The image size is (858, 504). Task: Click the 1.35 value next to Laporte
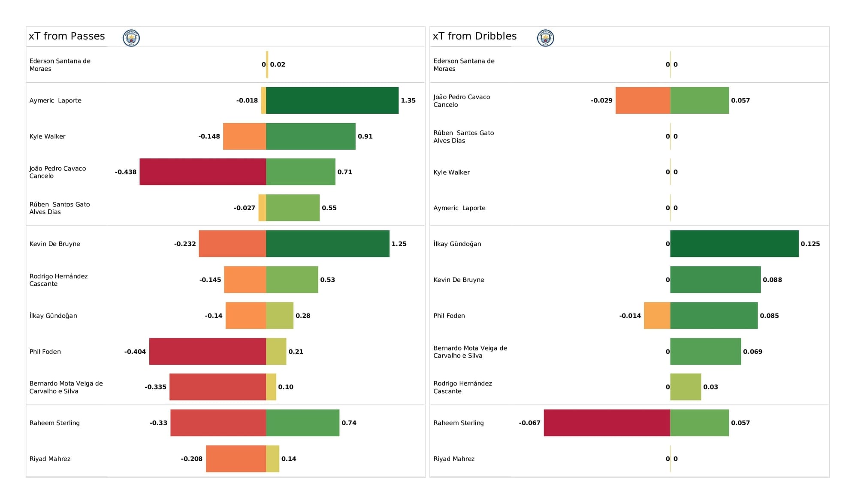point(408,100)
